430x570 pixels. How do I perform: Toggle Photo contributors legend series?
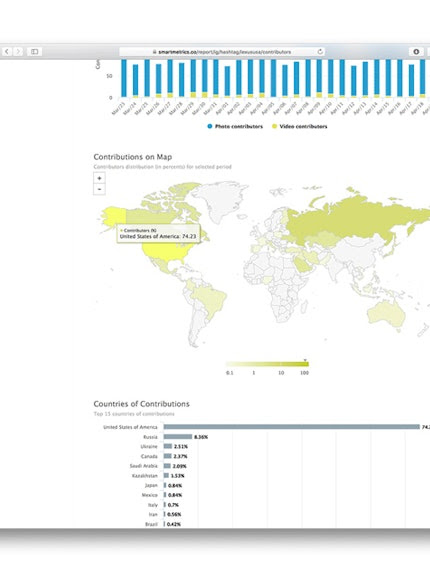coord(235,126)
